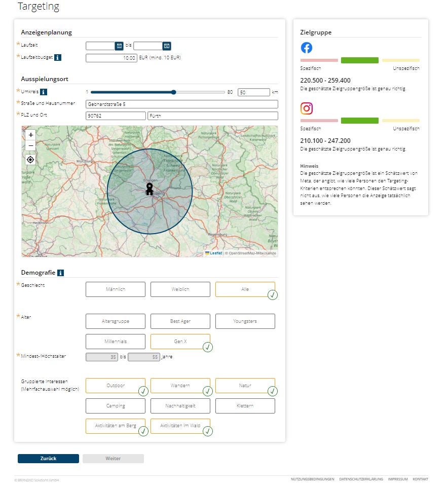Zoom in on the map

30,135
